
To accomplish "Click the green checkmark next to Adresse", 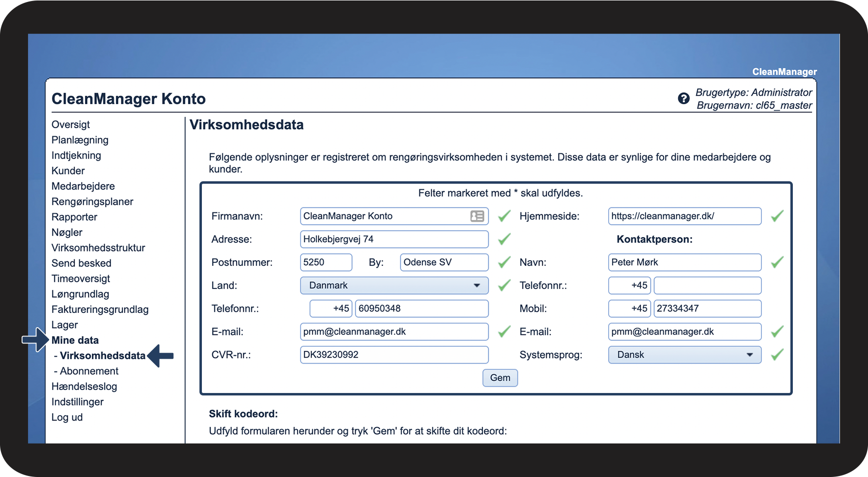I will [504, 239].
